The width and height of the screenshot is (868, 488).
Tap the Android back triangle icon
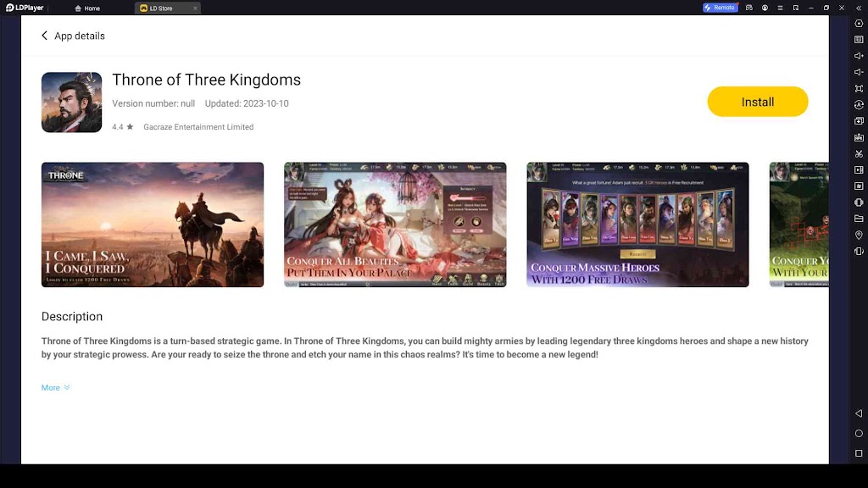click(x=859, y=413)
